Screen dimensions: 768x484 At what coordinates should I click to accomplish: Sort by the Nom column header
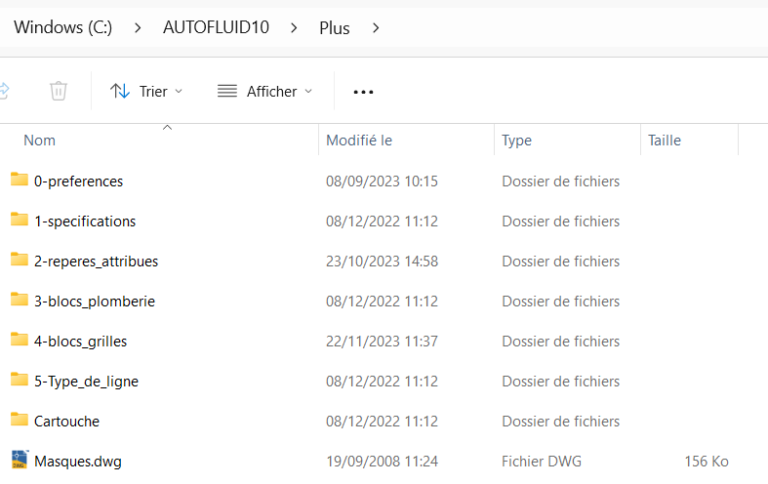point(40,141)
